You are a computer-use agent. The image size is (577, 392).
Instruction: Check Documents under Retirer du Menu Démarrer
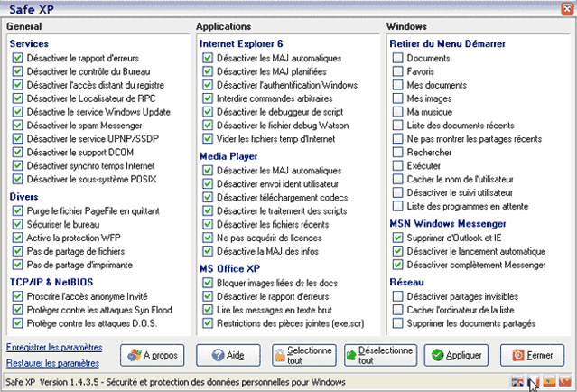click(398, 58)
